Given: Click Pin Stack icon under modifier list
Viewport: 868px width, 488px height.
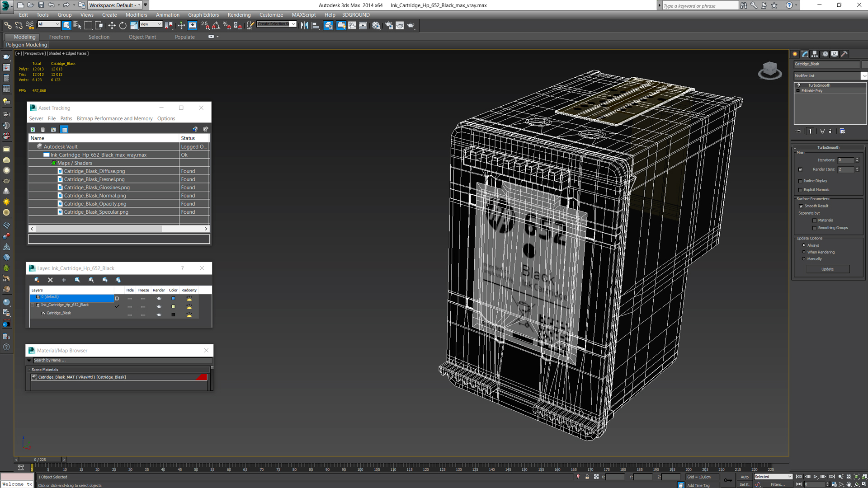Looking at the screenshot, I should (x=798, y=131).
